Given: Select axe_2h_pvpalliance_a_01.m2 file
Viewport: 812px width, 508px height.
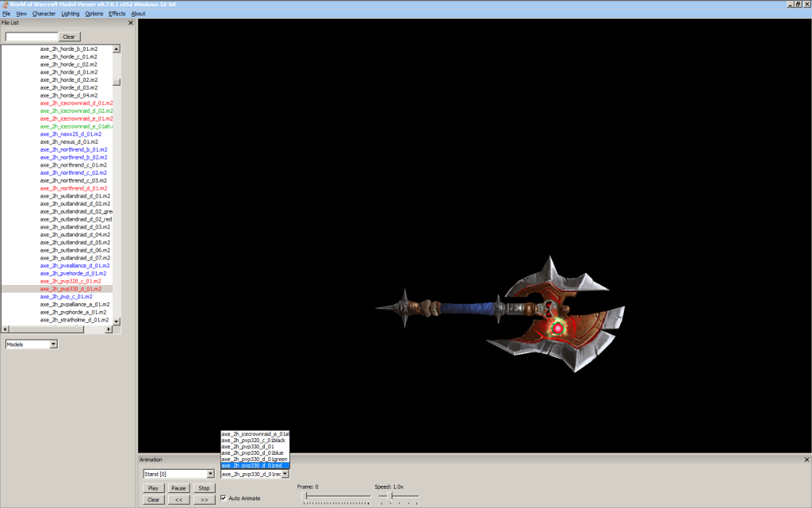Looking at the screenshot, I should click(75, 304).
